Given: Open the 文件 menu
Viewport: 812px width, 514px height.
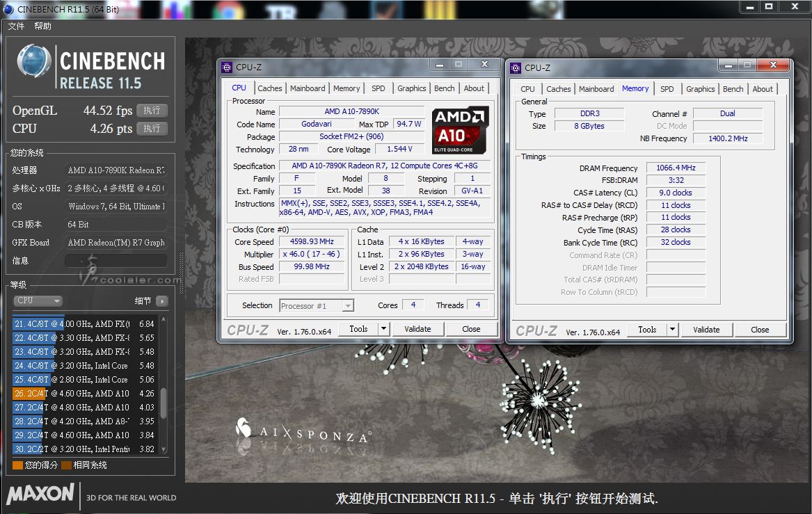Looking at the screenshot, I should tap(16, 26).
